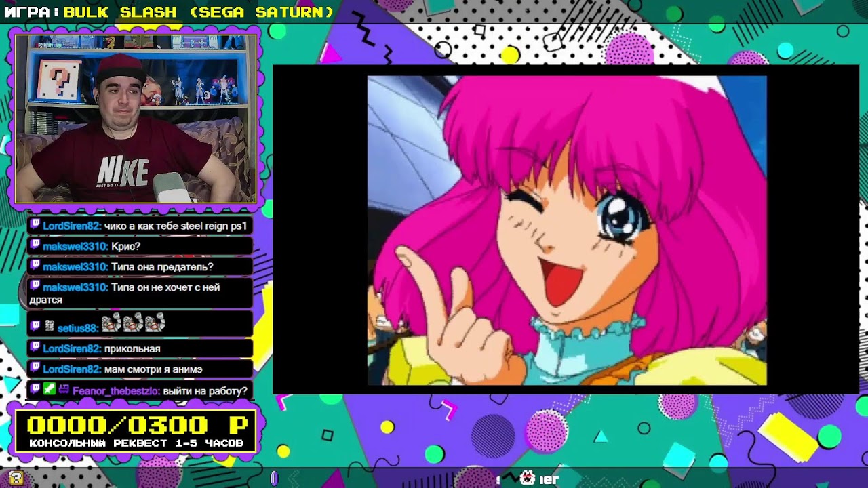Click the green sword moderator badge by Feanor_thebestzlo
Screen dimensions: 868x488
tap(50, 390)
